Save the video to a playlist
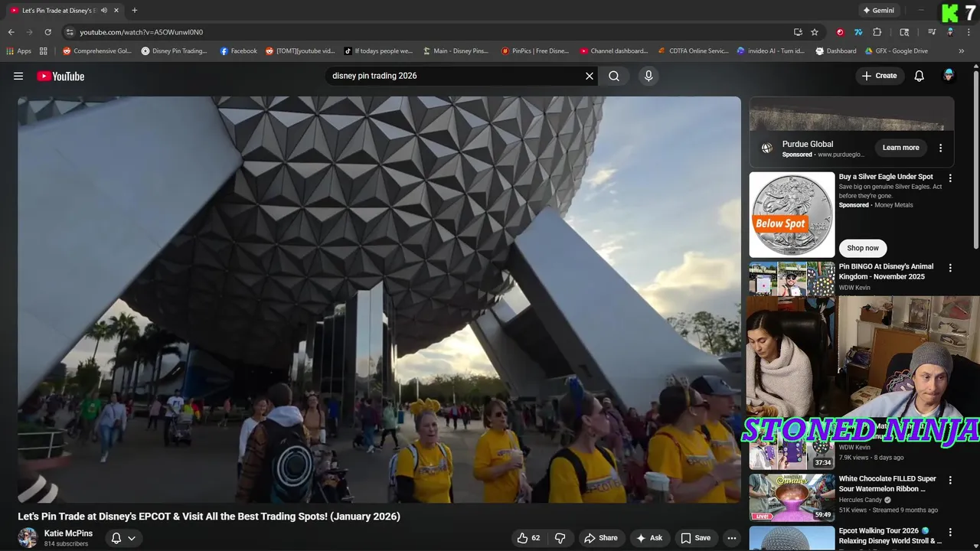980x551 pixels. [x=695, y=538]
